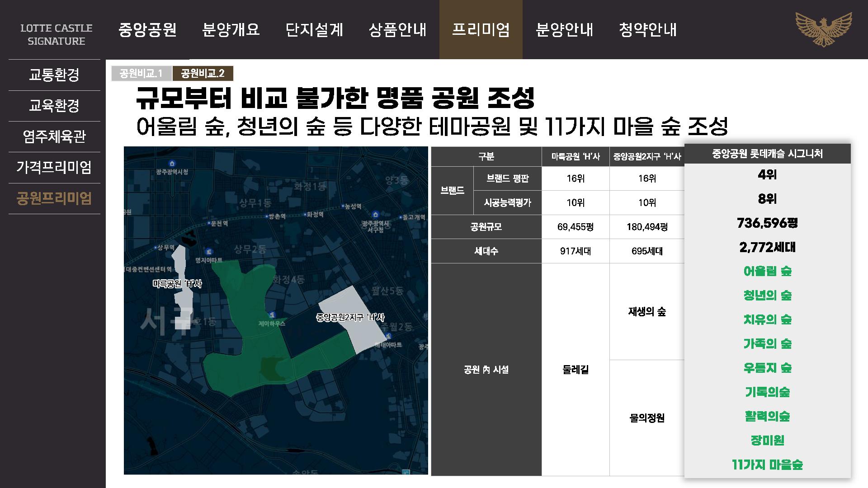Screen dimensions: 868x488
Task: Select 공원프리미엄 sidebar item
Action: (54, 198)
